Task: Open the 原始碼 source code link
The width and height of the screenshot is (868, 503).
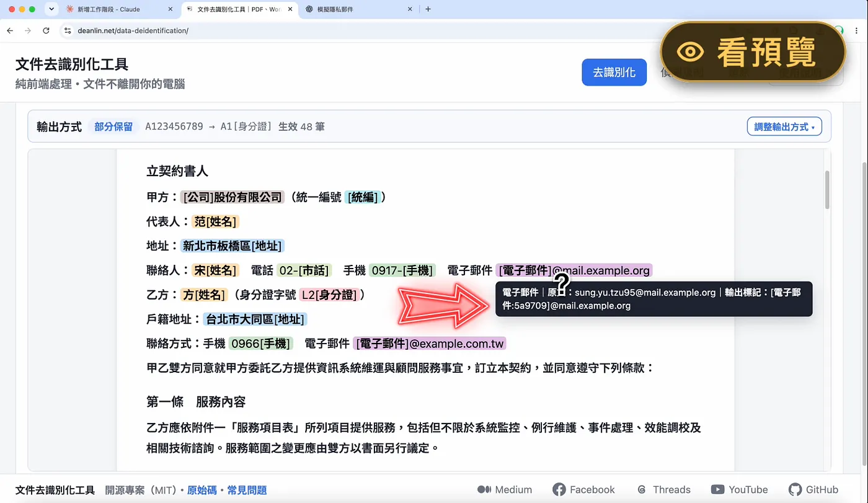Action: coord(201,490)
